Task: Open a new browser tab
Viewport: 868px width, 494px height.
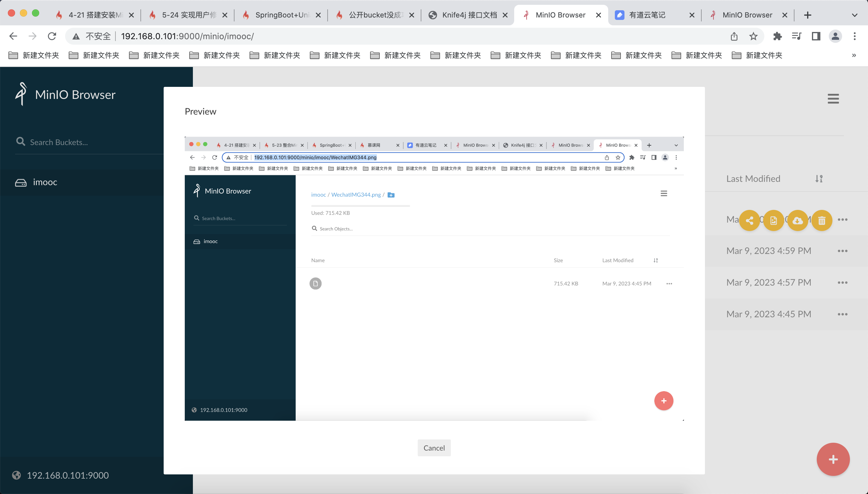Action: 808,15
